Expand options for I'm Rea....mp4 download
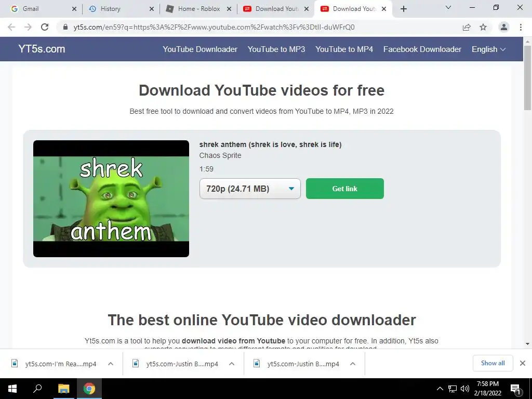 111,364
